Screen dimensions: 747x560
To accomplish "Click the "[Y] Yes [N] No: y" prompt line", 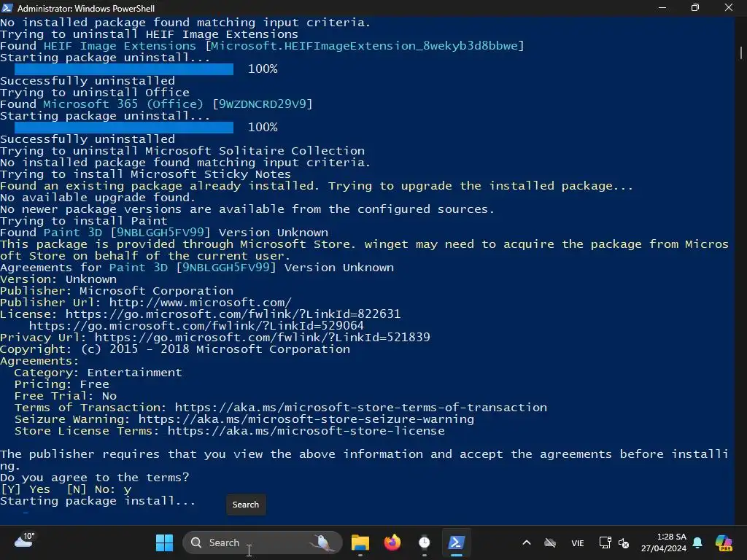I will click(x=66, y=489).
